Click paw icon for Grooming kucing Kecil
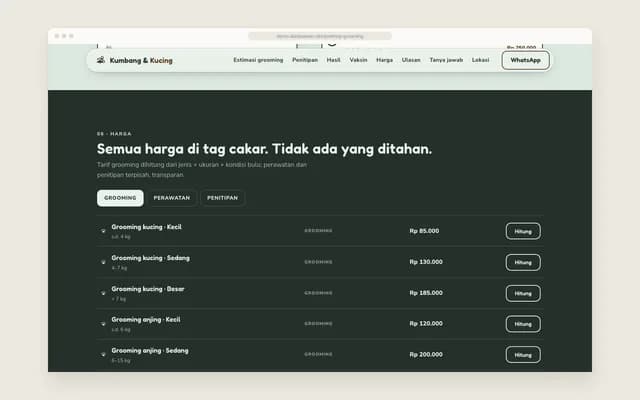Screen dimensions: 640x400 [x=103, y=231]
